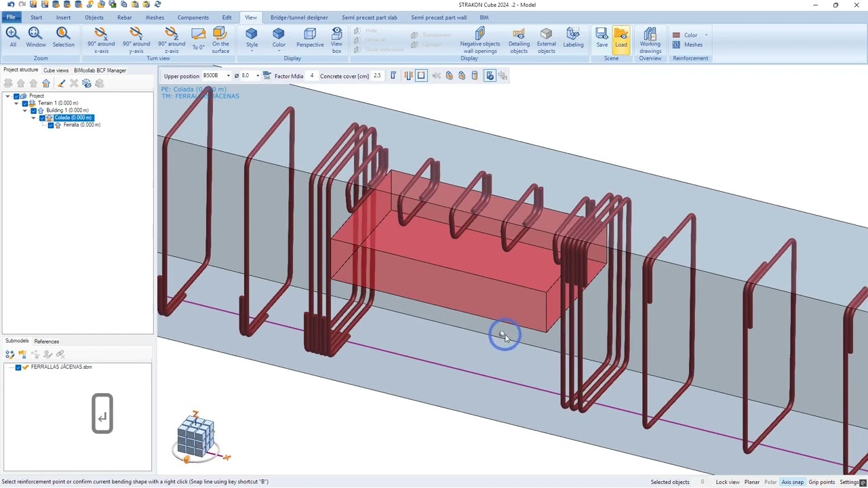Go to the home level in Project structure
Screen dimensions: 868x488
point(46,83)
